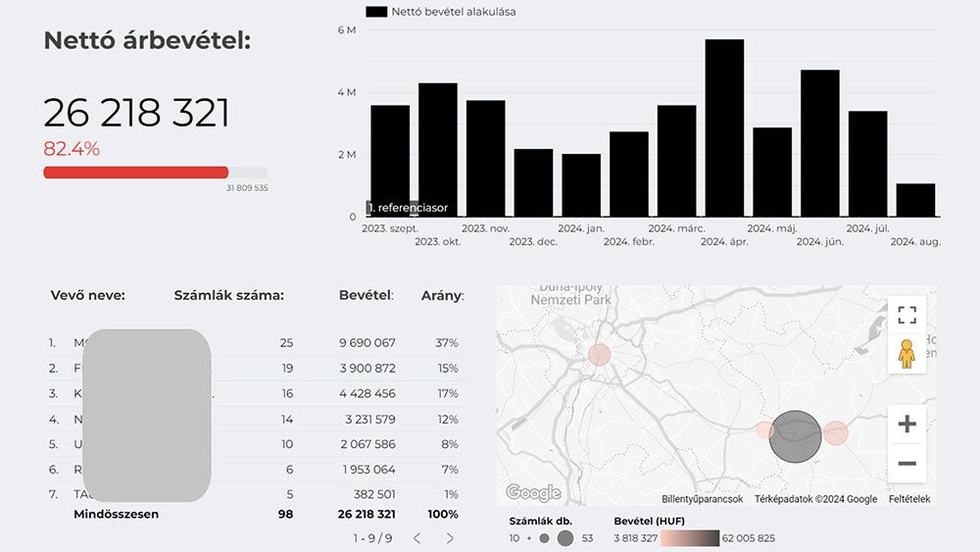Click the Bevétel (HUF) color gradient legend
The height and width of the screenshot is (552, 980).
pos(689,538)
